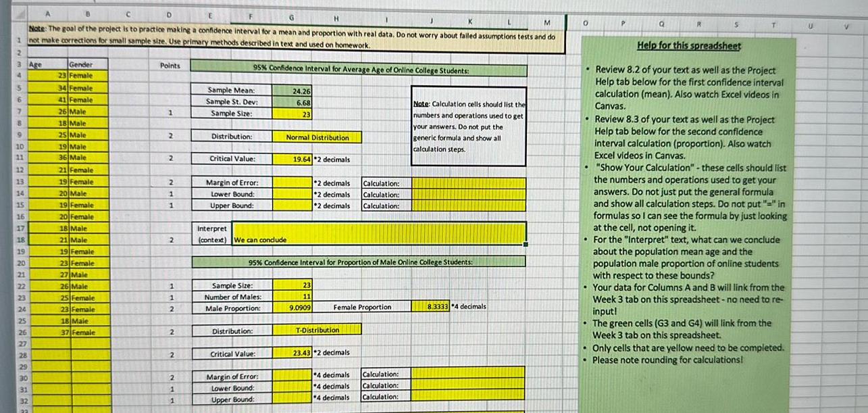Image resolution: width=868 pixels, height=413 pixels.
Task: Select the Normal Distribution cell
Action: click(317, 137)
